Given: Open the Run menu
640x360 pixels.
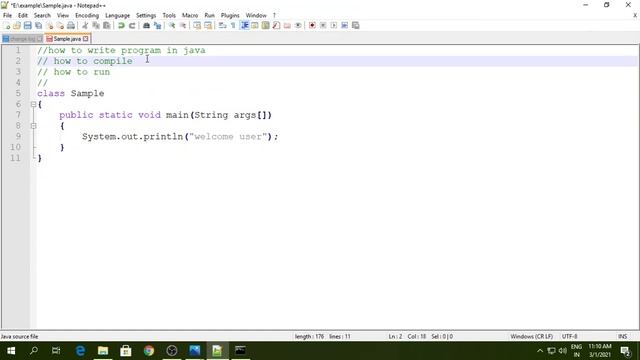Looking at the screenshot, I should [209, 15].
